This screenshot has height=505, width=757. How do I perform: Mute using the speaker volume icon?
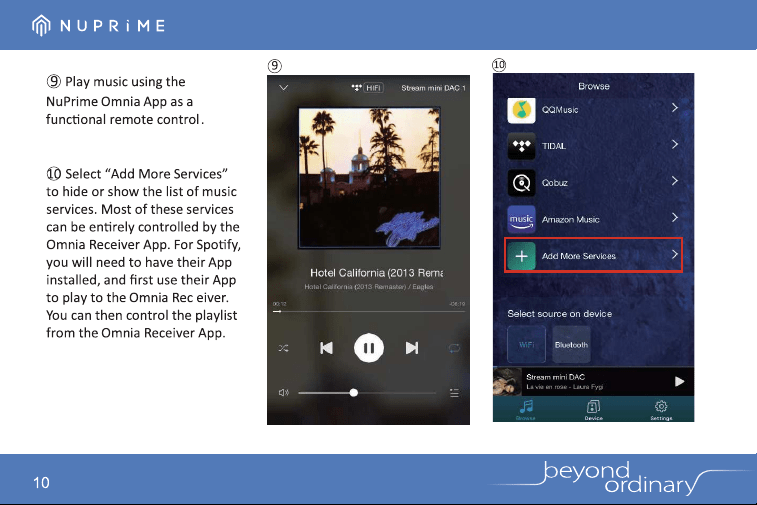[284, 393]
